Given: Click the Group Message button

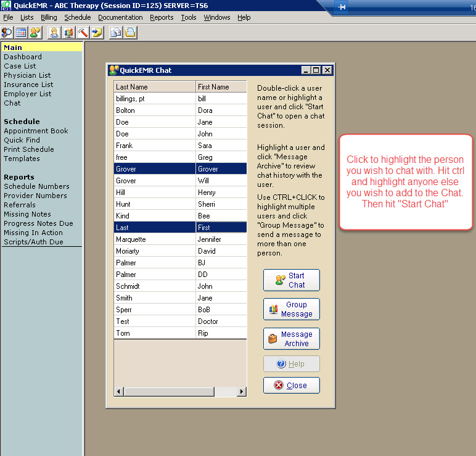Looking at the screenshot, I should (292, 309).
